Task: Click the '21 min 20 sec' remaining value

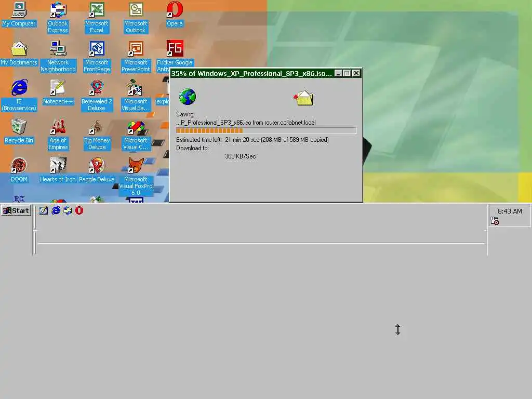Action: (242, 140)
